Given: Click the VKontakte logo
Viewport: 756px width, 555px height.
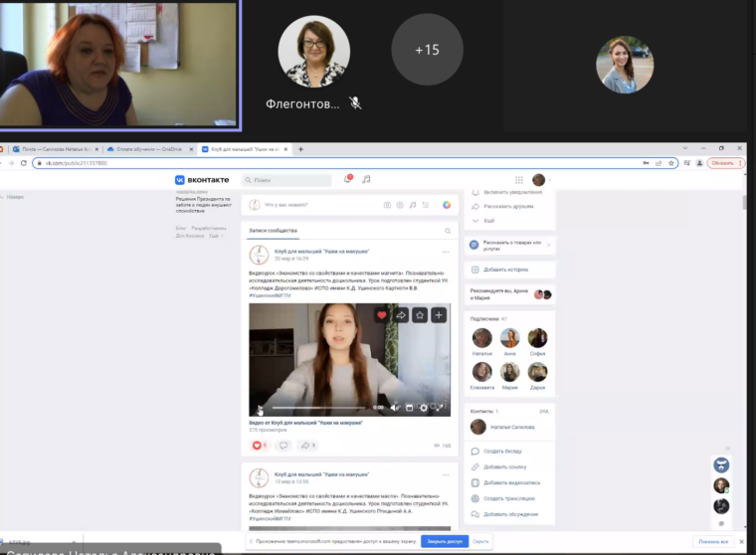Looking at the screenshot, I should pos(203,180).
